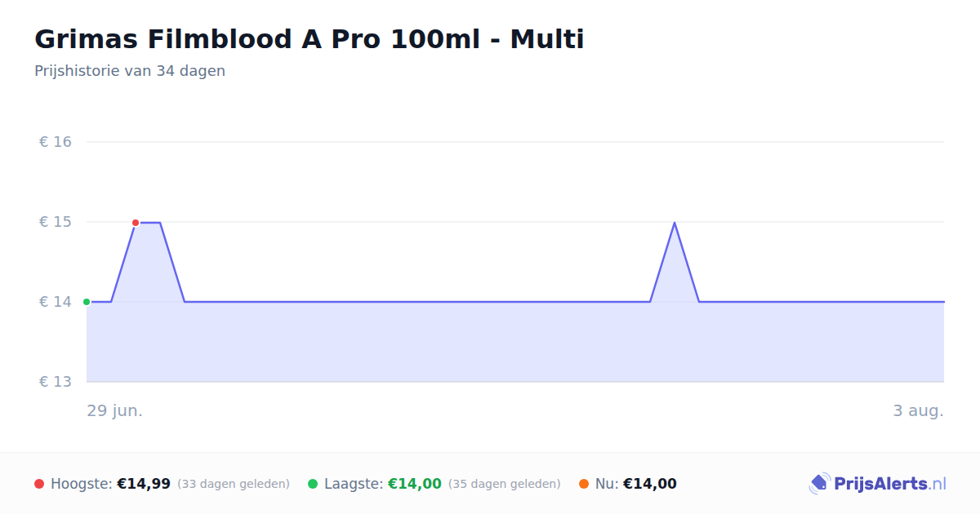Click the 33 dagen geleden note
Viewport: 980px width, 514px height.
(234, 484)
